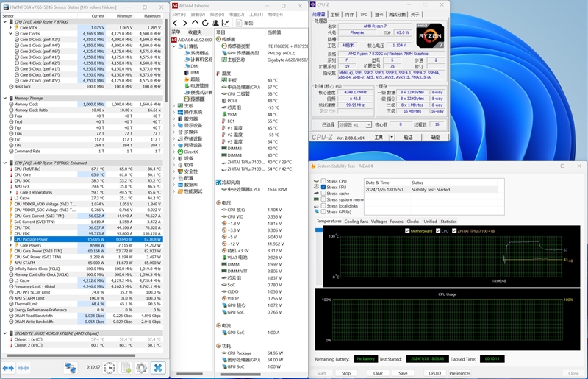Image resolution: width=588 pixels, height=379 pixels.
Task: Expand Core Temperatures node in HWiNFO
Action: [10, 192]
